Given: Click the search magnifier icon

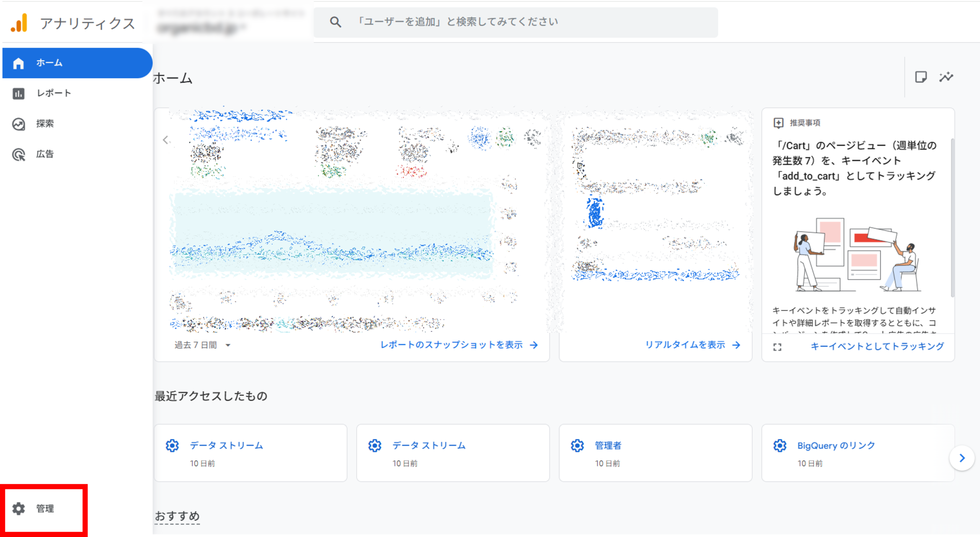Looking at the screenshot, I should [335, 22].
